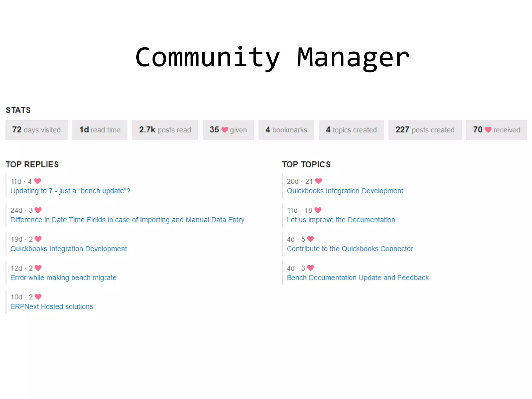Open 'Bench Documentation Update and Feedback' topic

click(358, 278)
